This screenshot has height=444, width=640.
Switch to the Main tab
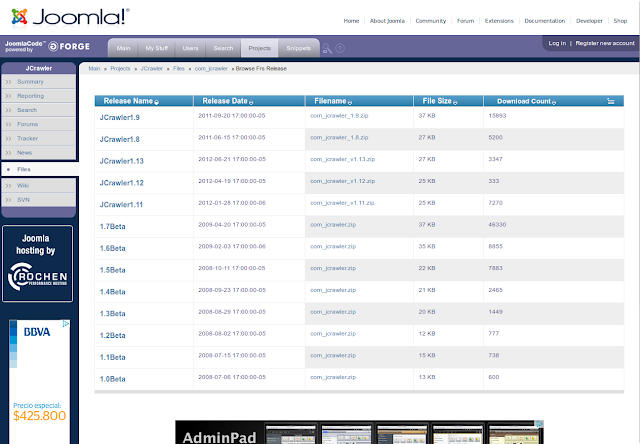point(123,48)
